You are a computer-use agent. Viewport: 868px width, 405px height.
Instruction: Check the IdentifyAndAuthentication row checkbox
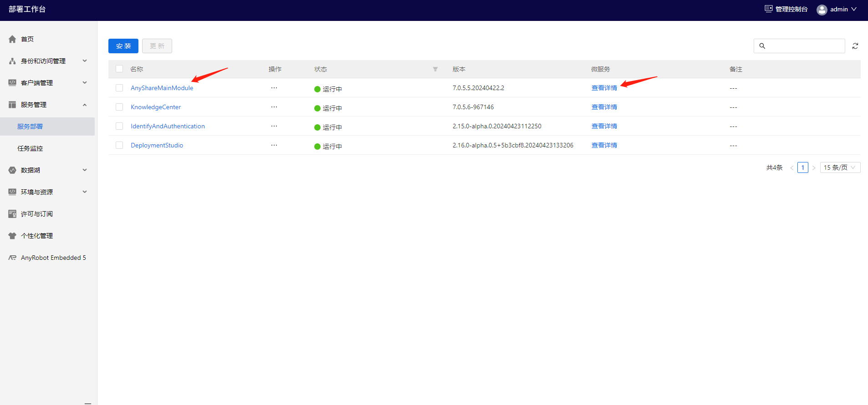coord(119,126)
